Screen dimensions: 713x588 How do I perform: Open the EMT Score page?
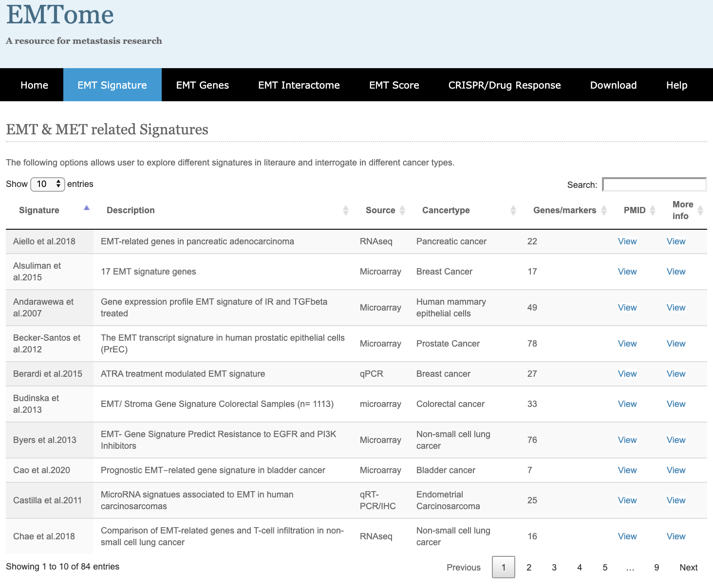pyautogui.click(x=394, y=85)
